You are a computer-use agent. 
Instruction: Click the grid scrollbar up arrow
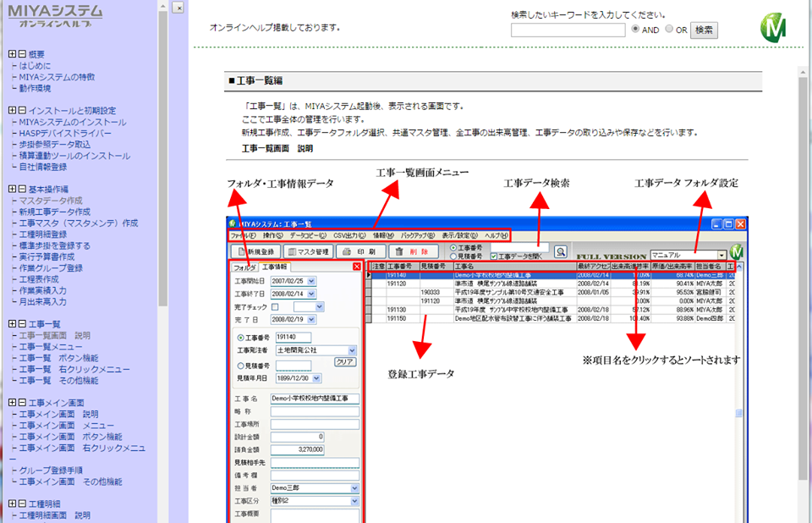[x=739, y=267]
